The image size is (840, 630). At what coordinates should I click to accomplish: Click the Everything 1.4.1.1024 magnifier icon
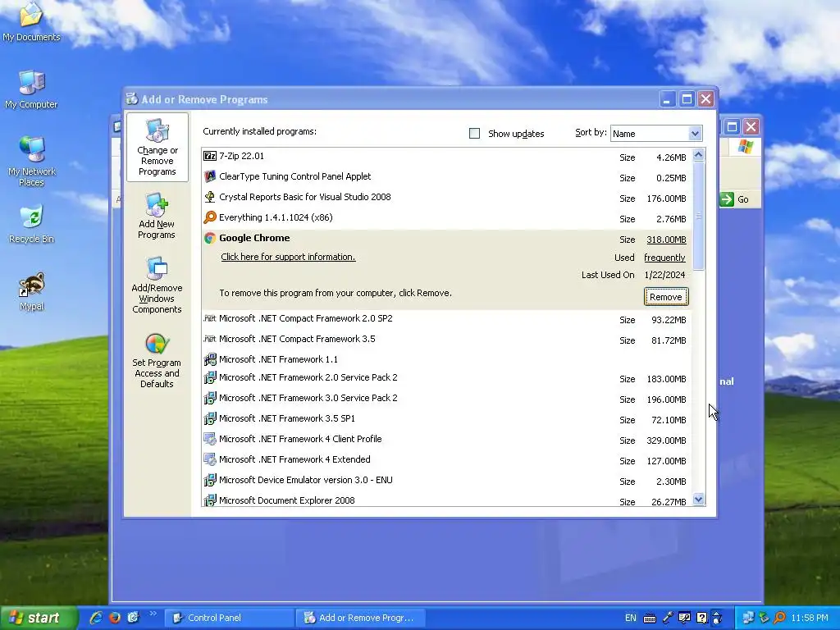point(210,217)
